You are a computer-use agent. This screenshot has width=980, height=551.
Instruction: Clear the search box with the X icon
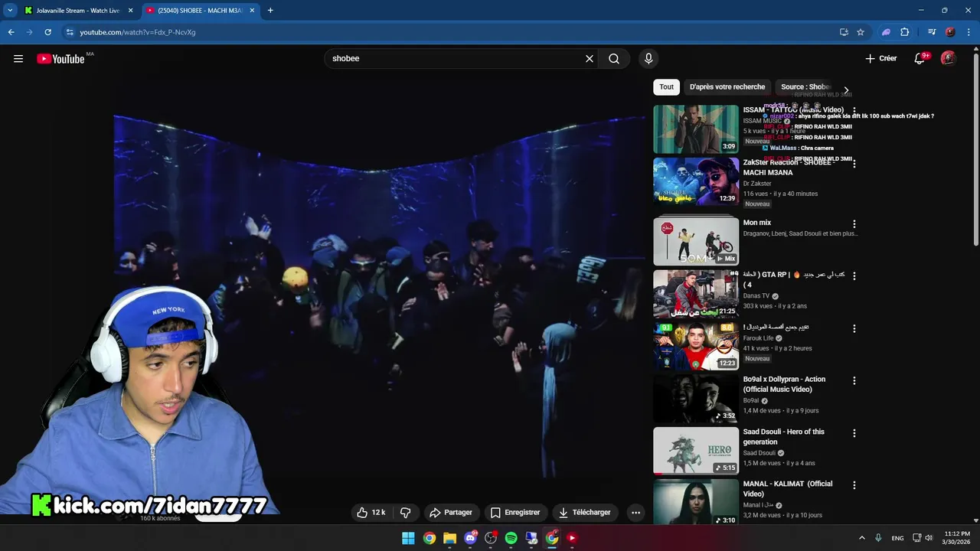click(x=590, y=59)
